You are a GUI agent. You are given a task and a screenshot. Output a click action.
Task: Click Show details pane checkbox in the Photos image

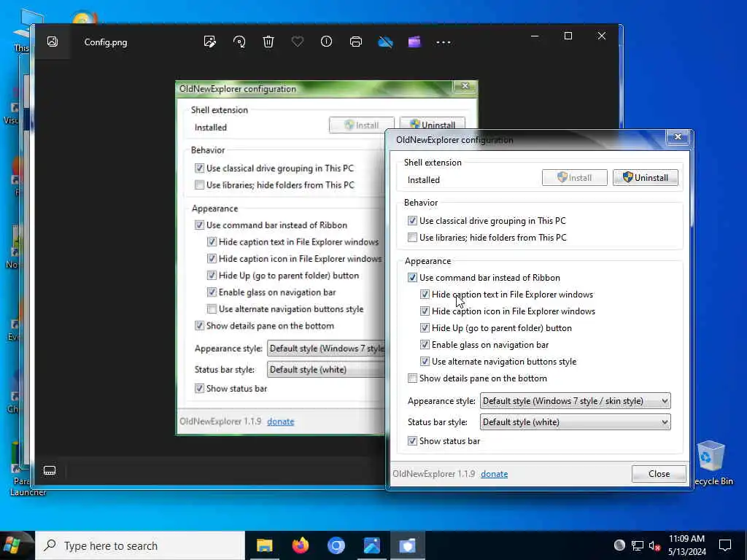(x=200, y=326)
